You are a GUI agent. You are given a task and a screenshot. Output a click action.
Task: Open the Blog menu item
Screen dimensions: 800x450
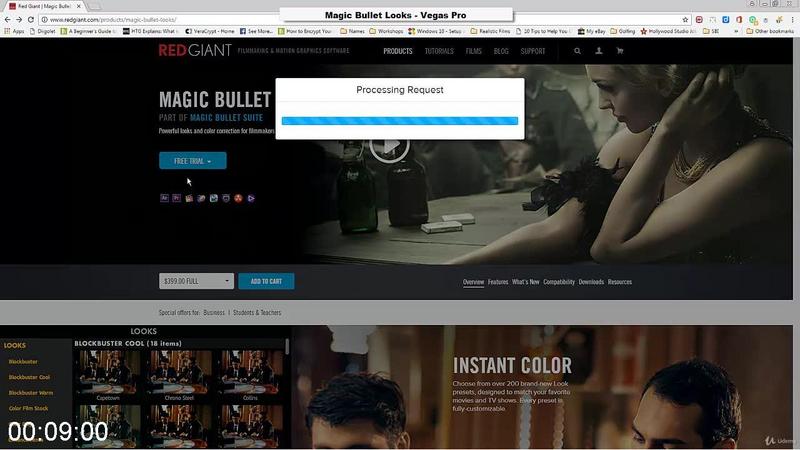click(x=501, y=51)
